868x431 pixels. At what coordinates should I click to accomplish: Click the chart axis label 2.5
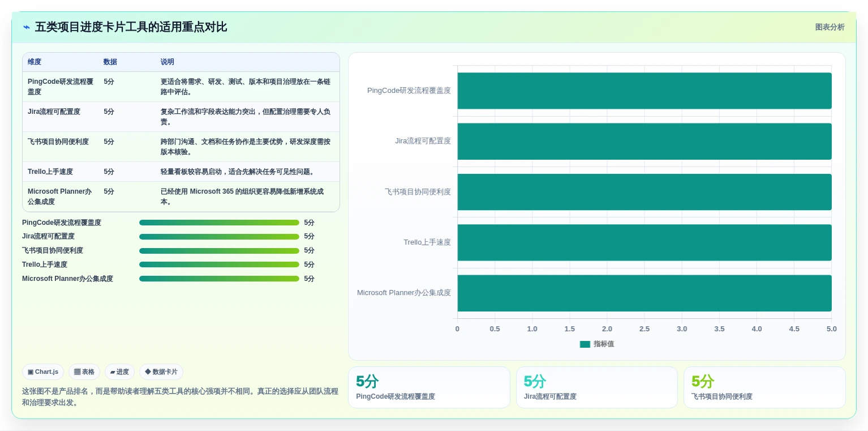point(644,329)
